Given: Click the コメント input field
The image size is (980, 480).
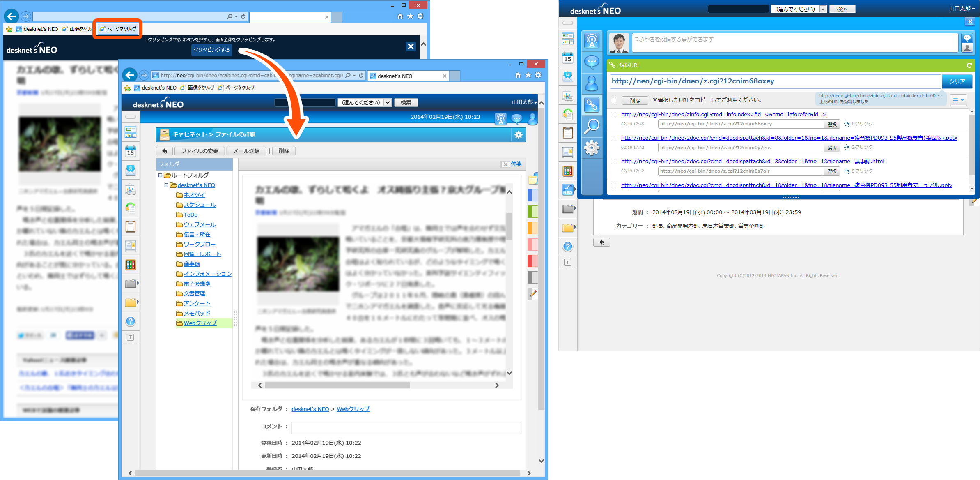Looking at the screenshot, I should [406, 428].
